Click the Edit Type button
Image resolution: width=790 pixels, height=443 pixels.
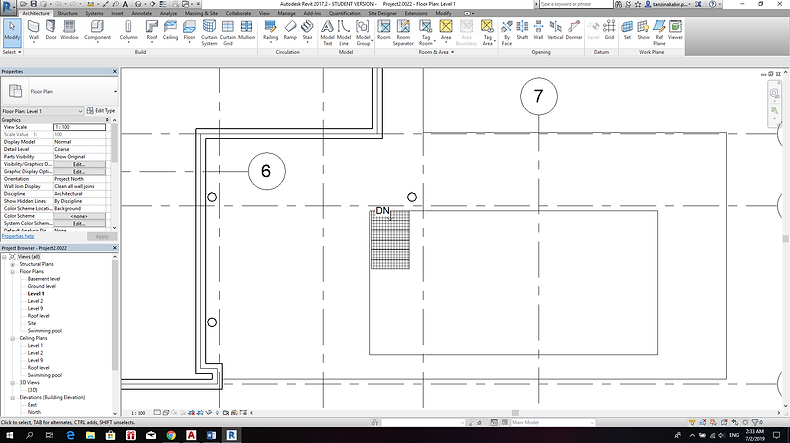(x=101, y=111)
